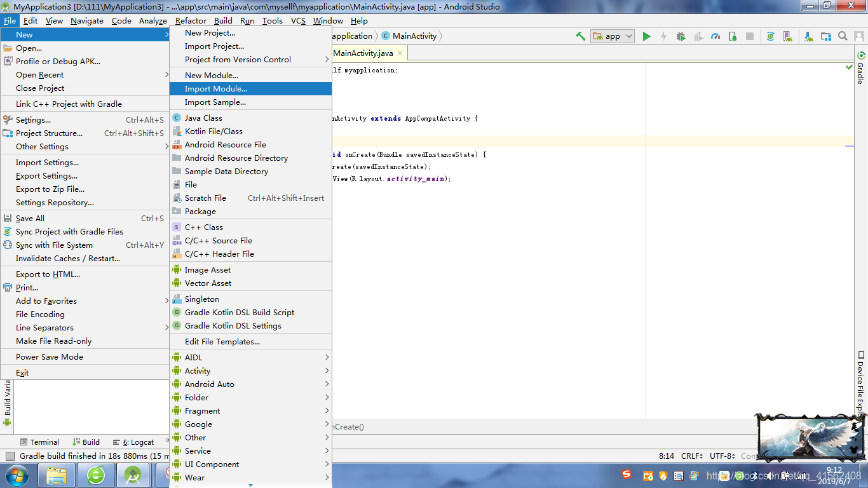Open Search Everywhere with the magnifier icon
Viewport: 868px width, 488px height.
842,36
